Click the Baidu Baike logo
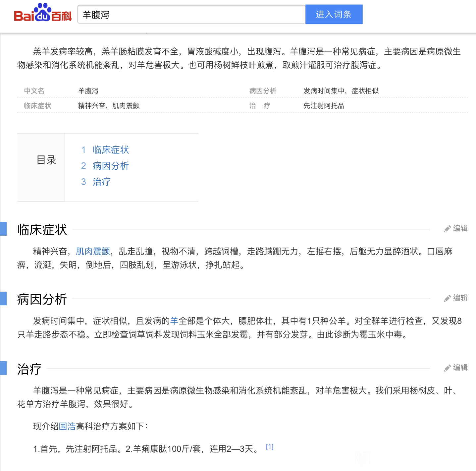 pos(43,12)
